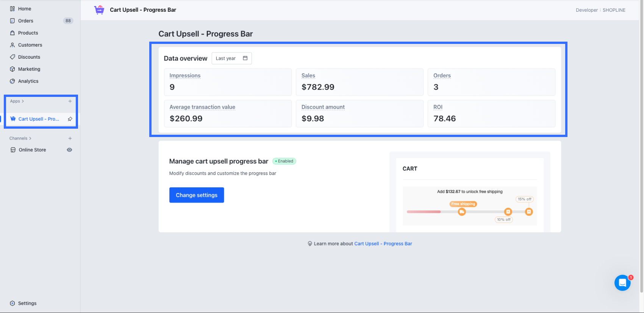This screenshot has height=313, width=644.
Task: Go to Marketing page
Action: (x=29, y=69)
